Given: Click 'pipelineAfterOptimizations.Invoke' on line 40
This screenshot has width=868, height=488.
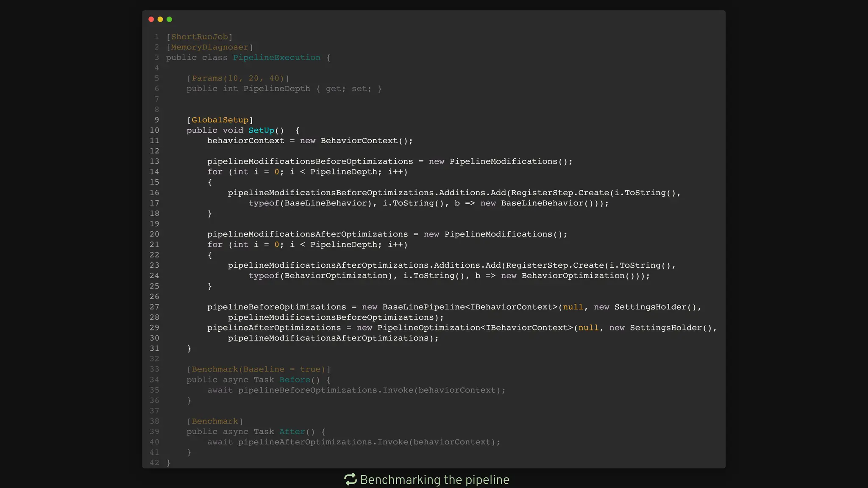Looking at the screenshot, I should click(x=323, y=442).
